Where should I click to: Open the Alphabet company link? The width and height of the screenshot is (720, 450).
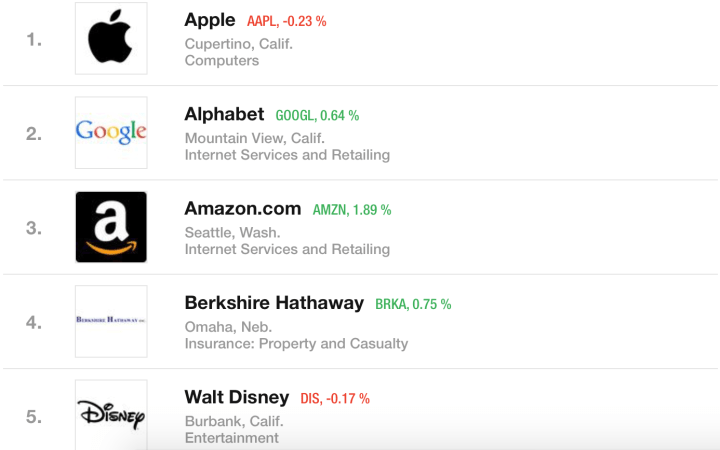pyautogui.click(x=224, y=114)
